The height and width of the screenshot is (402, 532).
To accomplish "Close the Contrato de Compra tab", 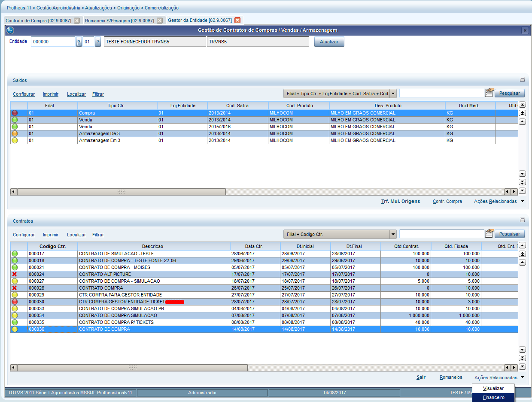I will point(76,20).
